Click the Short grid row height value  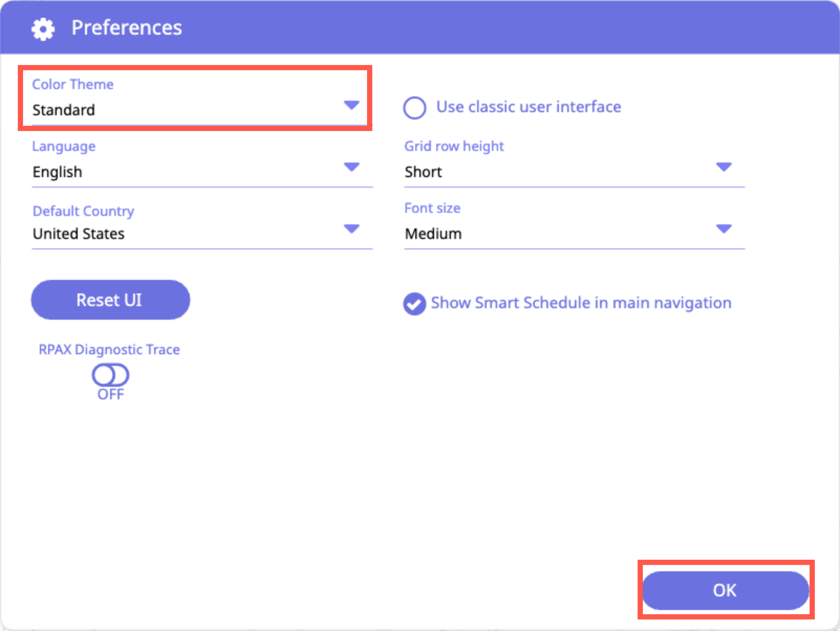(x=423, y=172)
